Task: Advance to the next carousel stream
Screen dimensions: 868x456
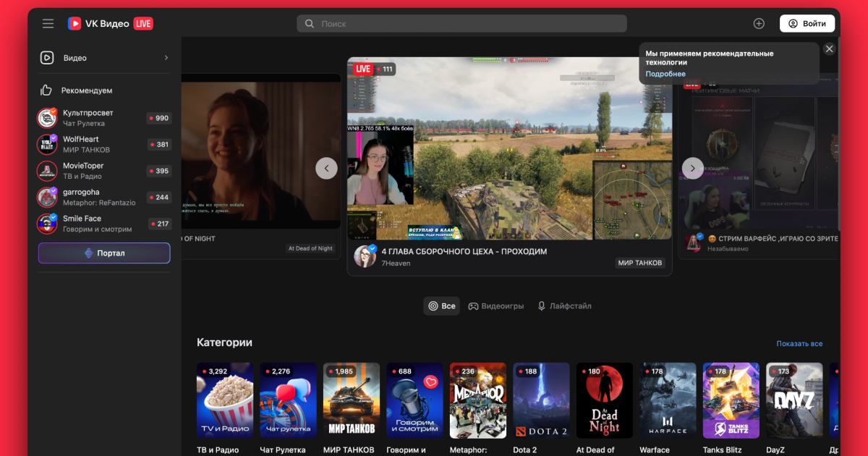Action: [x=692, y=168]
